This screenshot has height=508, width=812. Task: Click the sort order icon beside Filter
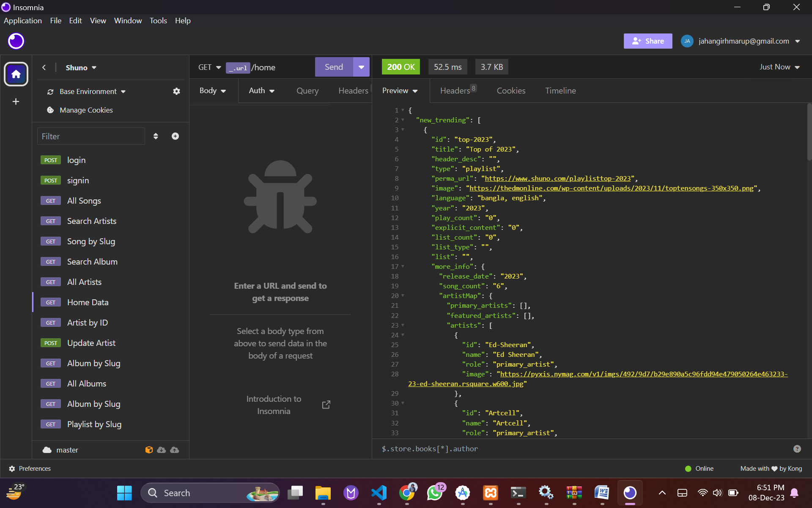point(156,136)
